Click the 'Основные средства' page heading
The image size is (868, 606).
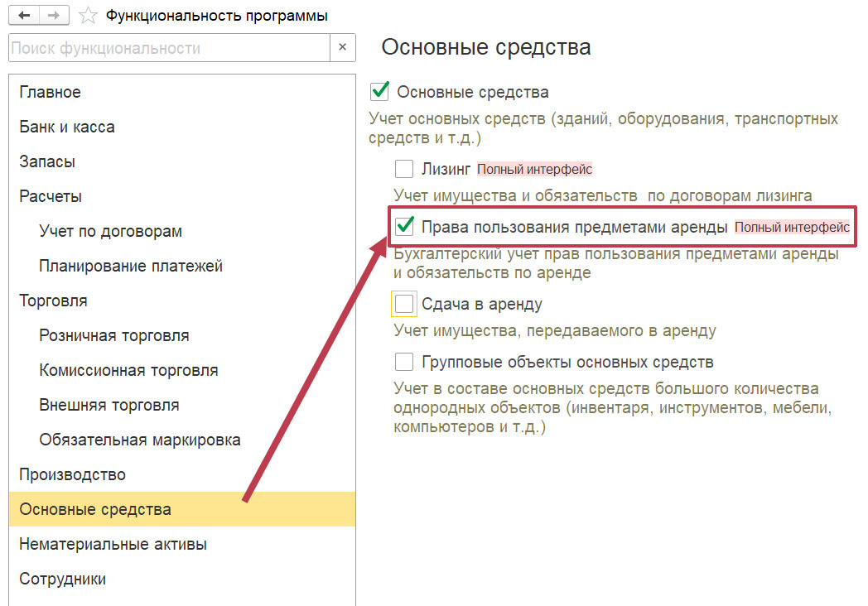[x=486, y=47]
